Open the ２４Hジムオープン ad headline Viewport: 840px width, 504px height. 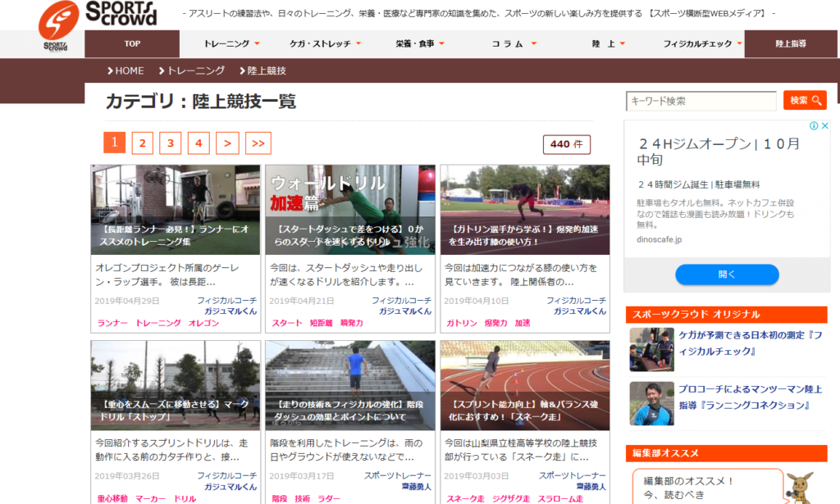[x=718, y=152]
